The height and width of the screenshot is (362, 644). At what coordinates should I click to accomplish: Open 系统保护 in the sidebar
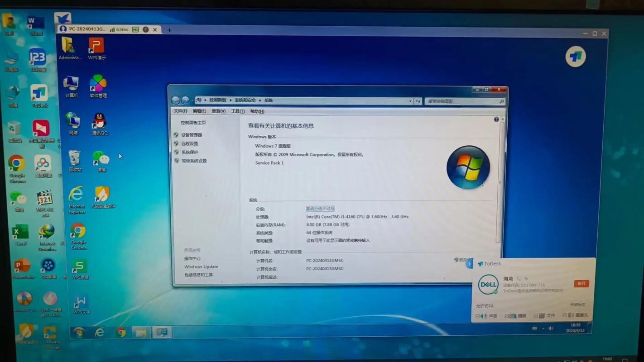(x=190, y=152)
